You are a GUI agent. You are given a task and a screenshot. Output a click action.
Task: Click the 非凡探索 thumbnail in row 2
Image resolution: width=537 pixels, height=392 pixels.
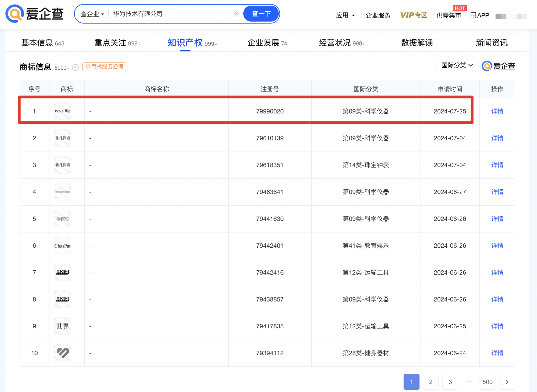tap(63, 138)
